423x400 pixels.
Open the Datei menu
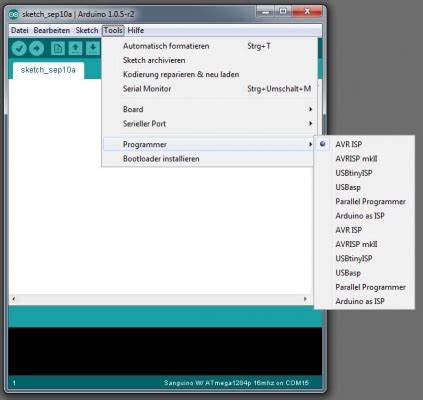tap(20, 30)
